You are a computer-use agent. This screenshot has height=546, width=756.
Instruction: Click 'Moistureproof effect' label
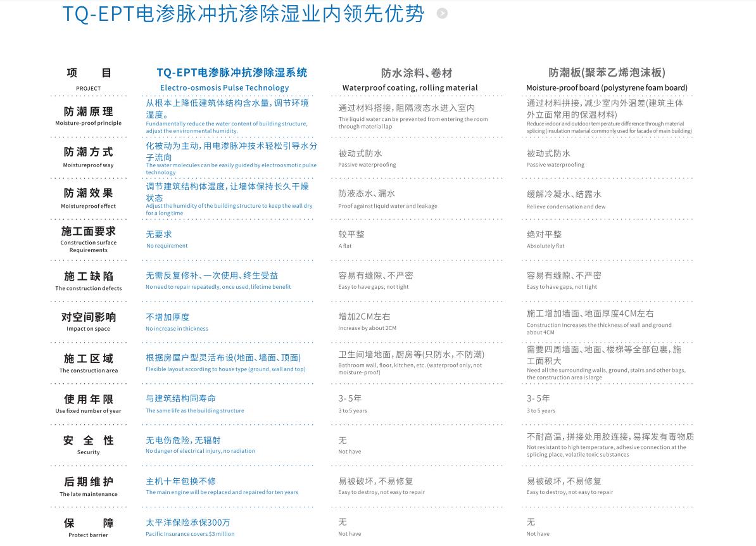point(88,206)
